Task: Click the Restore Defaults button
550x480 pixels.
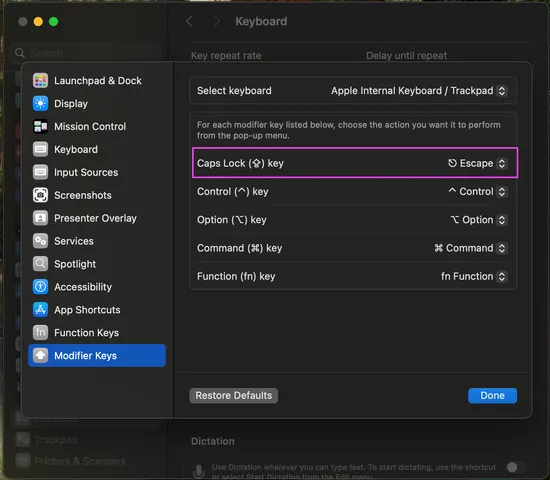Action: tap(234, 395)
